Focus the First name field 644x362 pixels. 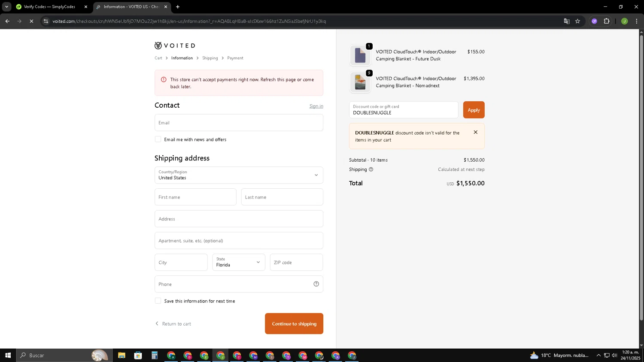click(x=195, y=197)
